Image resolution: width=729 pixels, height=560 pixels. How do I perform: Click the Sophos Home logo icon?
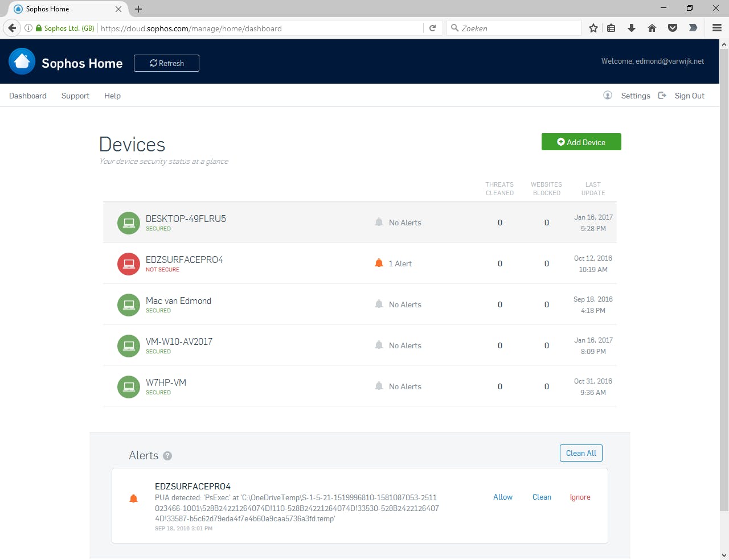[x=22, y=61]
